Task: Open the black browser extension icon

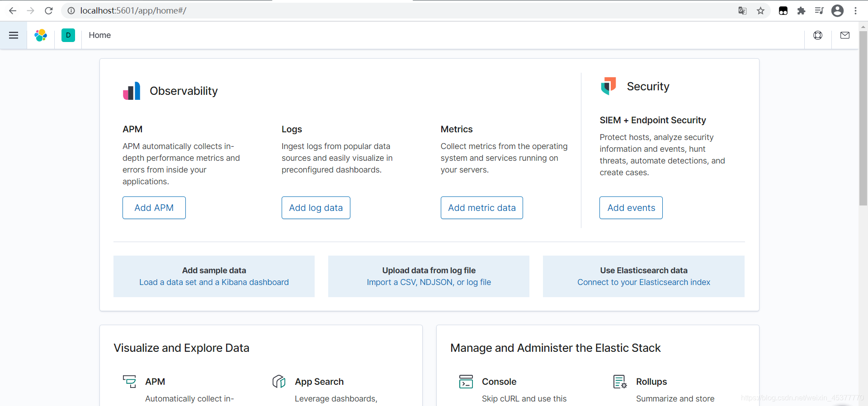Action: coord(783,10)
